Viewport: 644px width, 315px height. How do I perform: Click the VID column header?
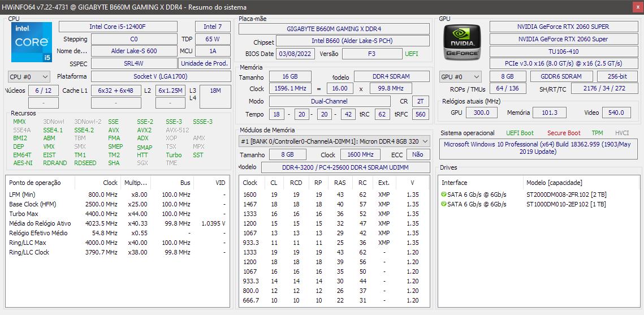point(211,183)
